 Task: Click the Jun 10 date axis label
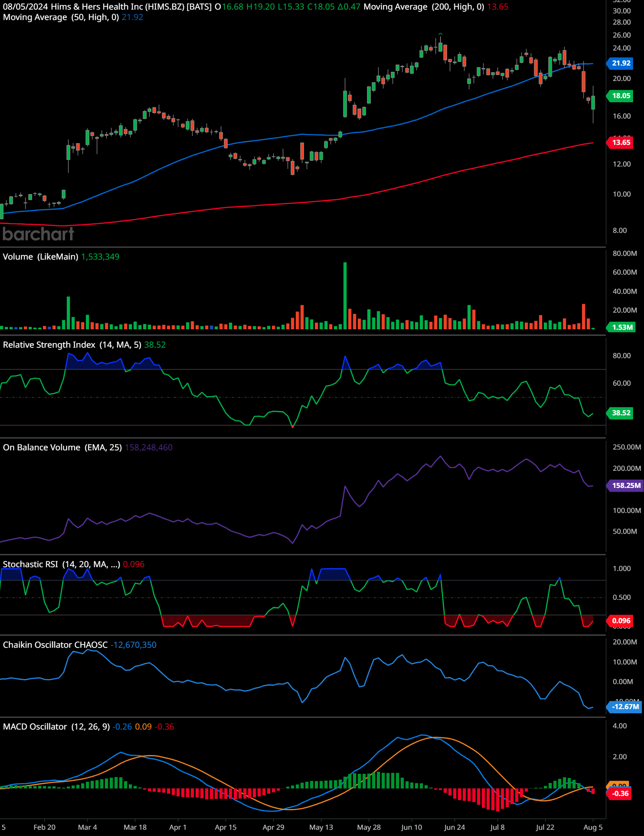(x=412, y=828)
